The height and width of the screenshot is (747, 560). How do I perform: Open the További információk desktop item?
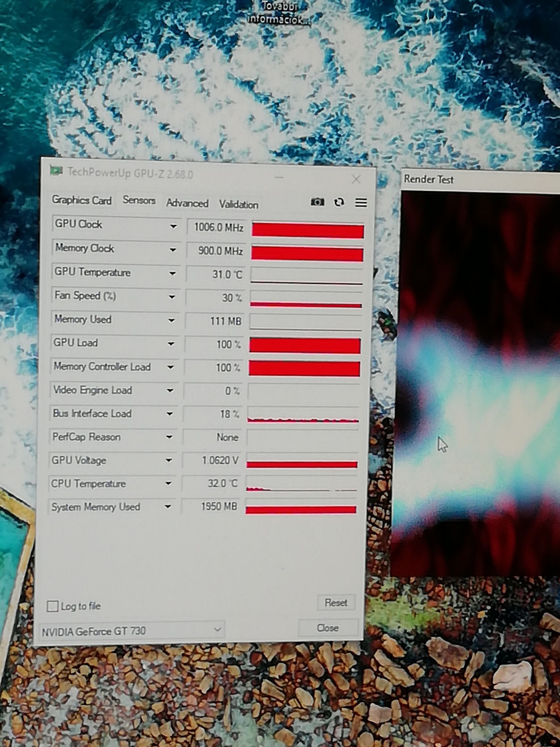(279, 13)
